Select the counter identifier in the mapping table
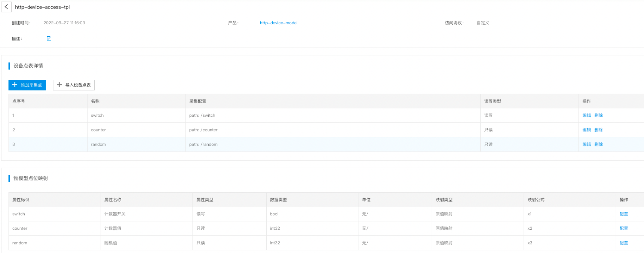This screenshot has height=253, width=644. coord(20,228)
